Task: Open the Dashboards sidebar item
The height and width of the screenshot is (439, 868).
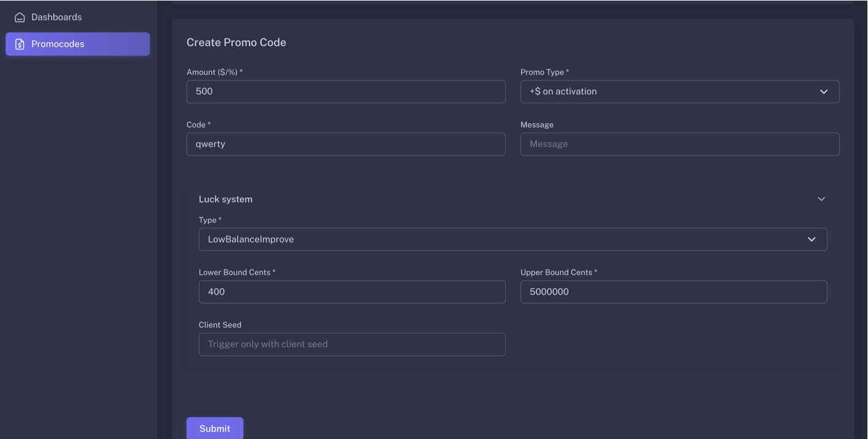Action: 78,17
